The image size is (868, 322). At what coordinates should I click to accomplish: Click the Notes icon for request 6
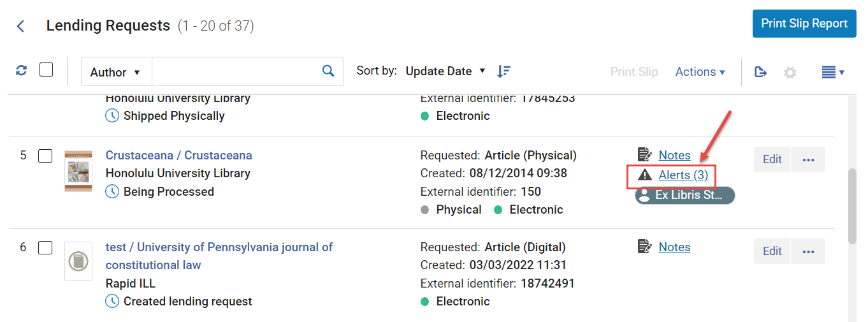645,247
